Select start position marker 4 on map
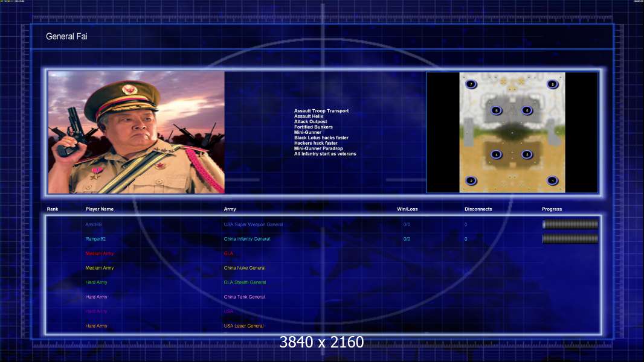The width and height of the screenshot is (644, 362). tap(497, 154)
